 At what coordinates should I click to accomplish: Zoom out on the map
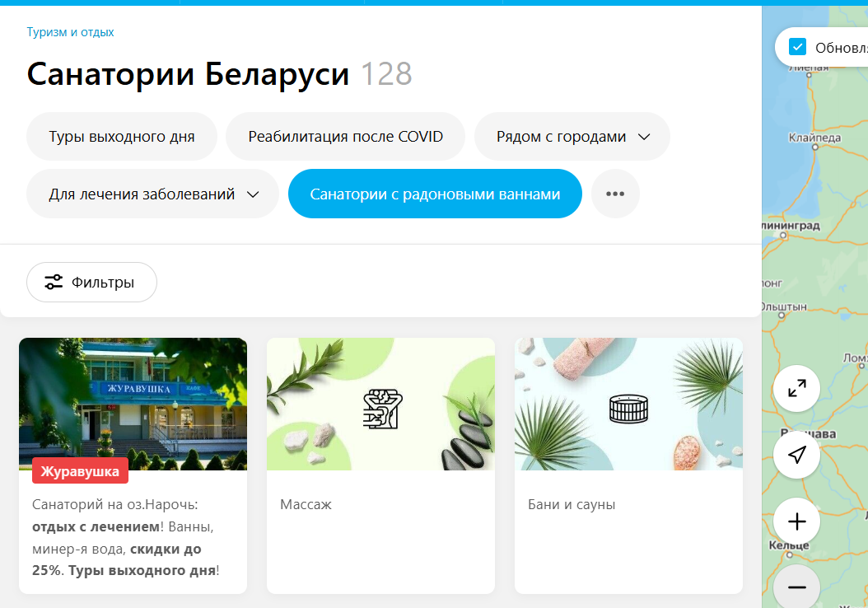point(796,587)
